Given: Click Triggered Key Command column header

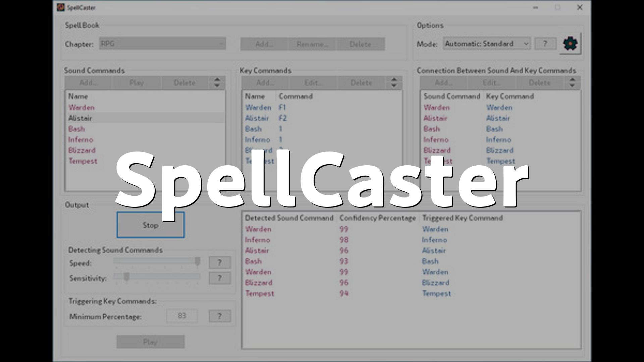Looking at the screenshot, I should 463,218.
